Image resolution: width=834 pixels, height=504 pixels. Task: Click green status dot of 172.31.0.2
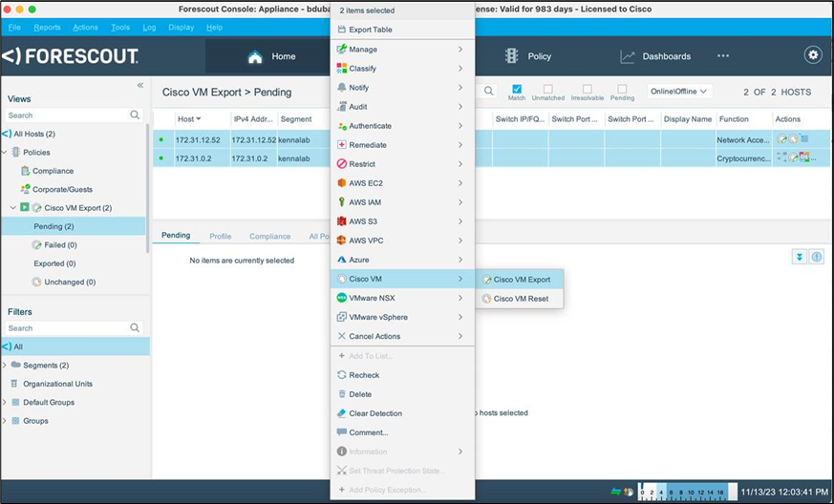click(161, 157)
